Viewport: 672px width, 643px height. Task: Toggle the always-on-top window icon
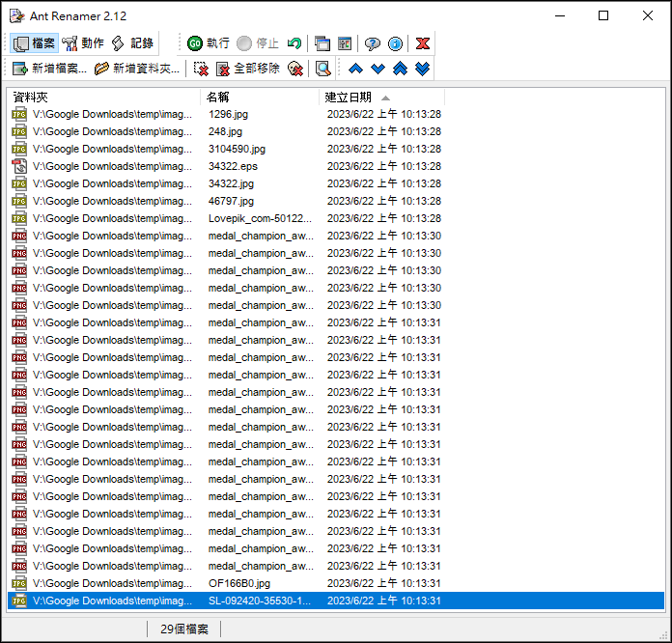point(322,43)
